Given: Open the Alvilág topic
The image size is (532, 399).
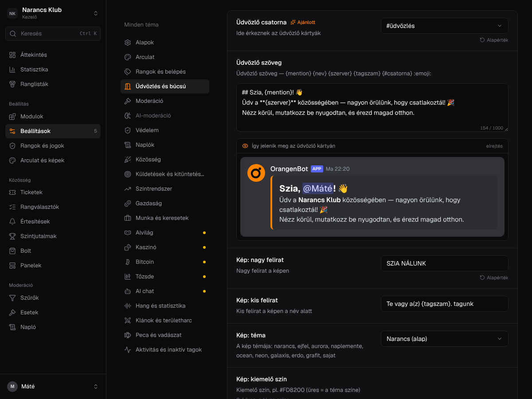Looking at the screenshot, I should point(165,233).
